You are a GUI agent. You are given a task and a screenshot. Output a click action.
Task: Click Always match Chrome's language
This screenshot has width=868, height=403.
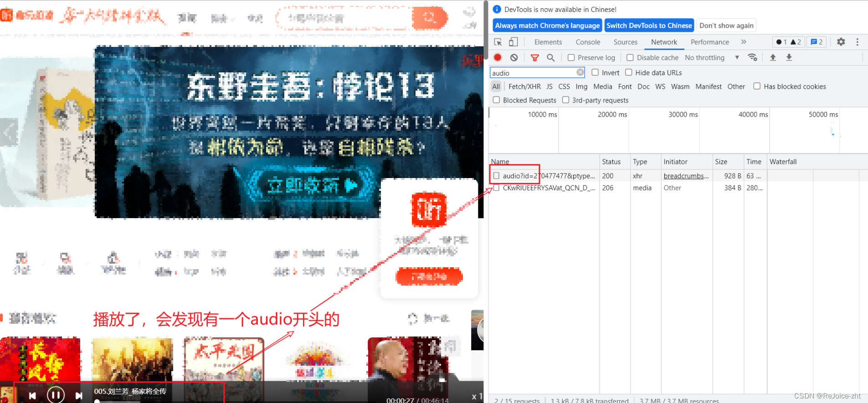(x=547, y=26)
